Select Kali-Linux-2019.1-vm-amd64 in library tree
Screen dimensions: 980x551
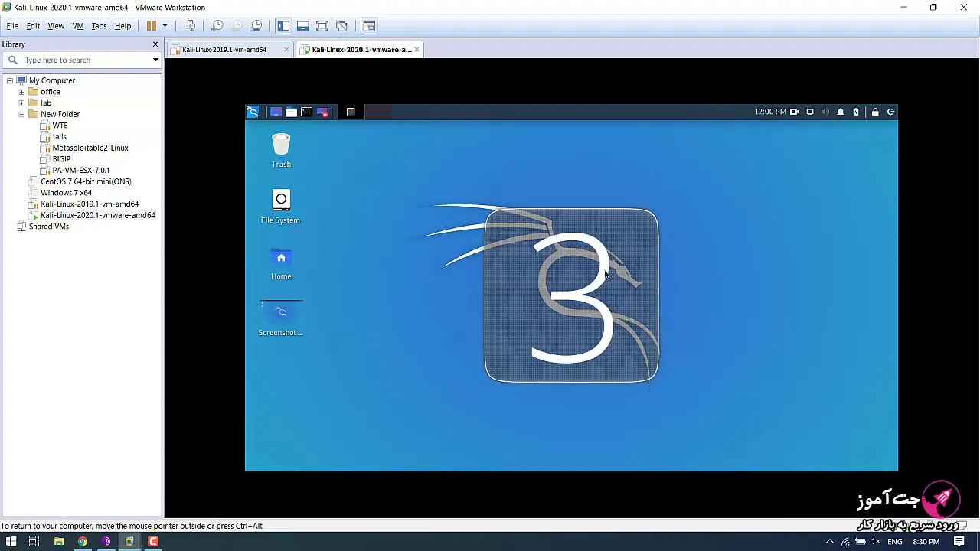90,204
